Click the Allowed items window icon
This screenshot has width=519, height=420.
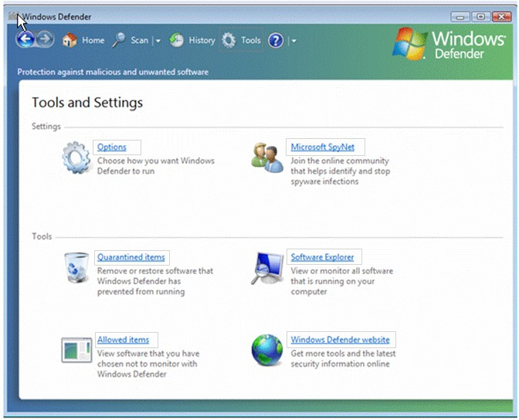click(76, 350)
